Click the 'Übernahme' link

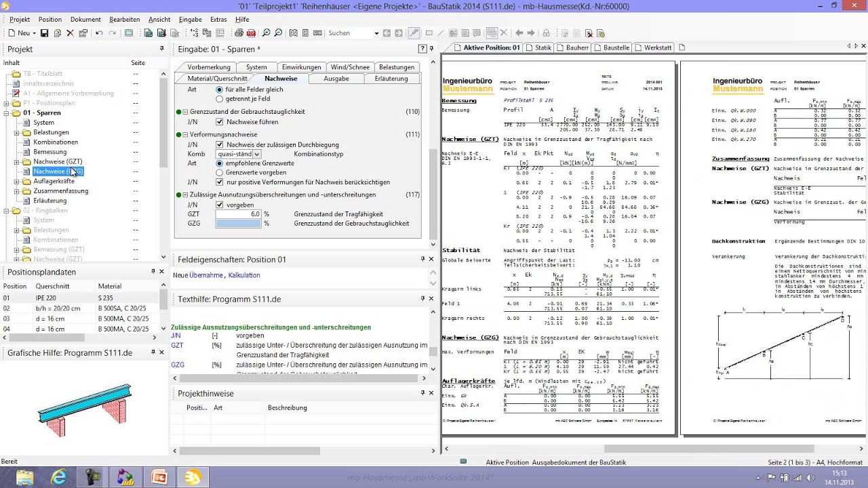pos(206,275)
